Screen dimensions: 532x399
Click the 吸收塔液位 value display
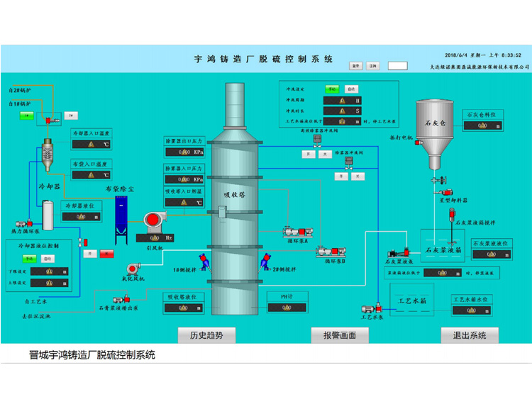pyautogui.click(x=184, y=308)
